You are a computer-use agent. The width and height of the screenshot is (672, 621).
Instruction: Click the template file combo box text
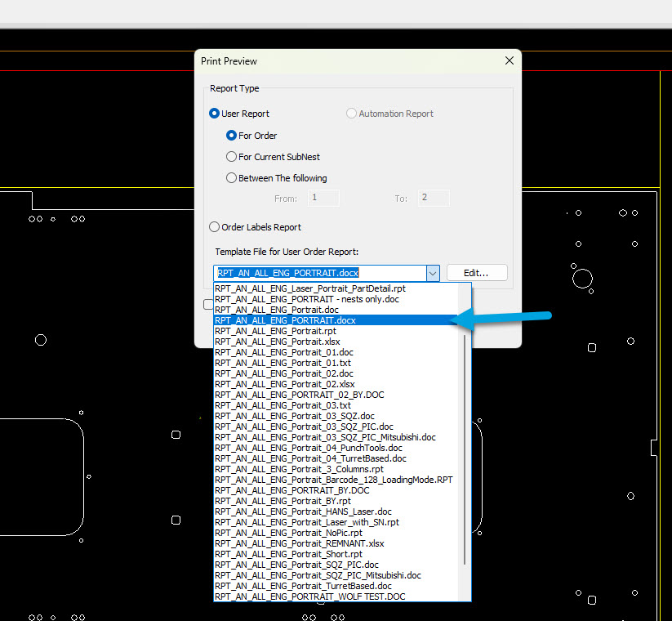point(320,273)
